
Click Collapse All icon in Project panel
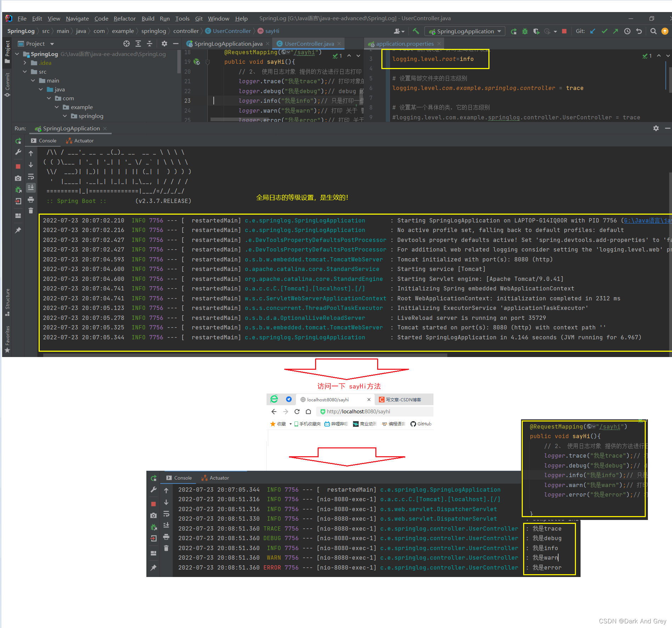pyautogui.click(x=150, y=44)
